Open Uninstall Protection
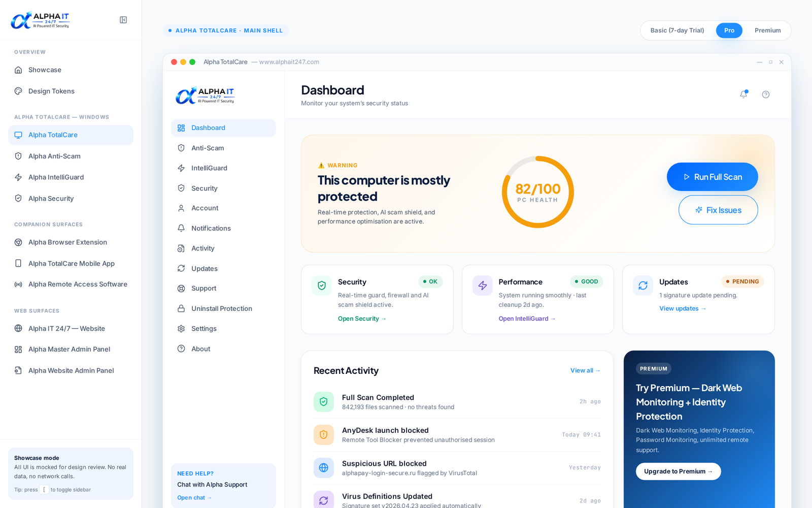This screenshot has width=812, height=508. tap(223, 308)
